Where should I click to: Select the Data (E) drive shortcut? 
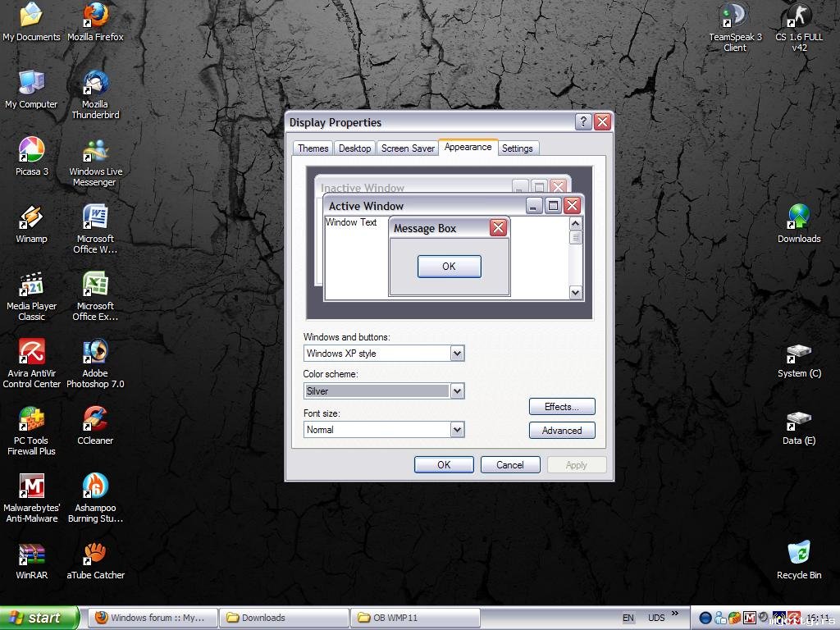point(799,427)
